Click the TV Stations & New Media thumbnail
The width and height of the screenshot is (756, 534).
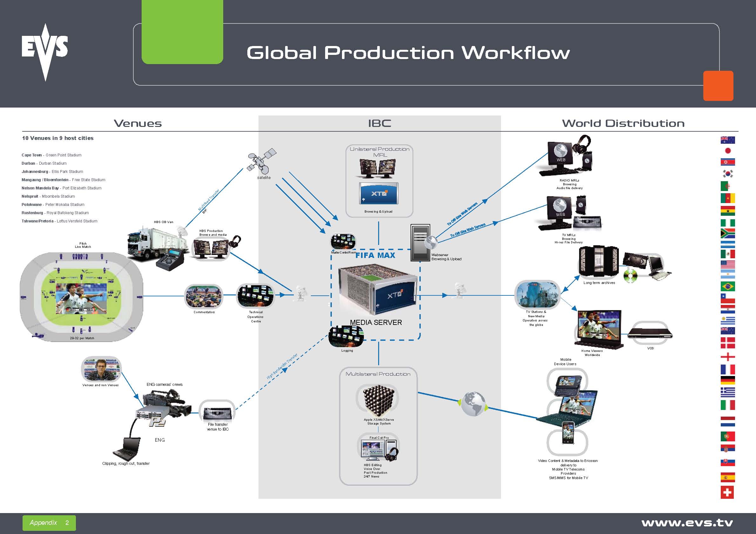click(537, 295)
